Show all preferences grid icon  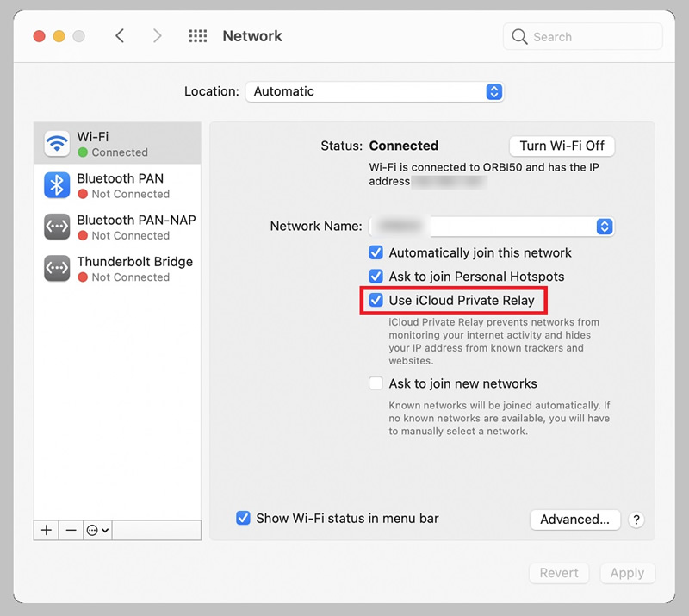(198, 36)
